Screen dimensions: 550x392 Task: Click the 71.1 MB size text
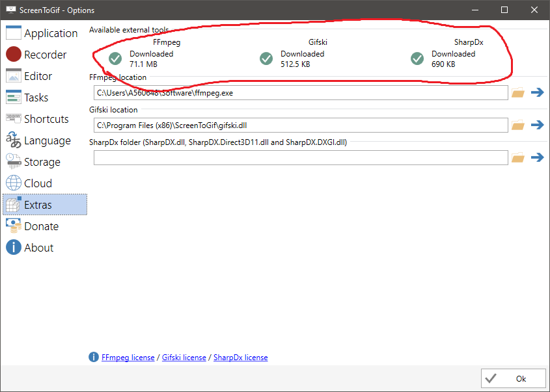coord(143,64)
